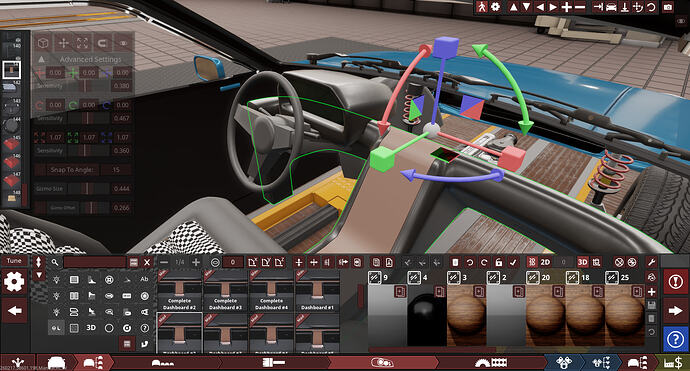Choose Complete Dashboard #4 fixture
690x371 pixels.
(x=272, y=291)
